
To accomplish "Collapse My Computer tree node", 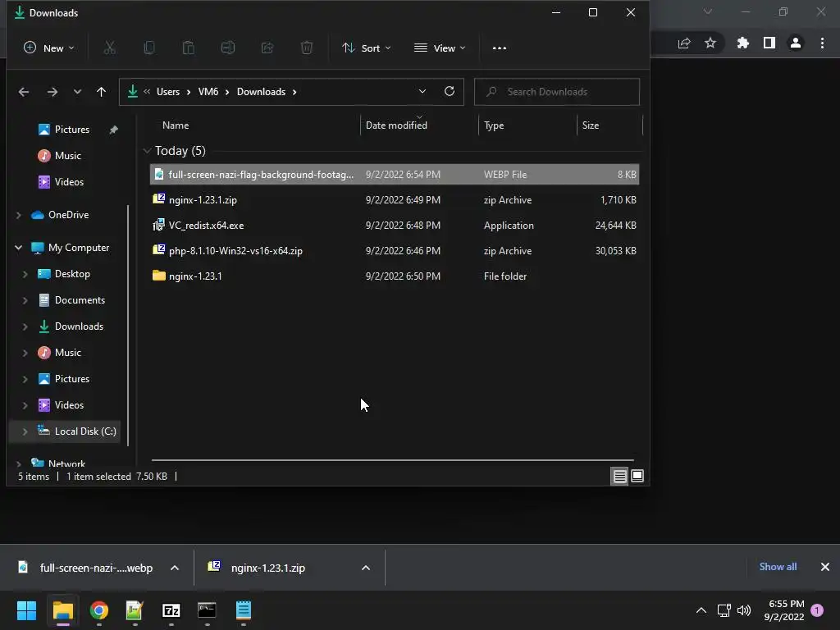I will point(19,248).
